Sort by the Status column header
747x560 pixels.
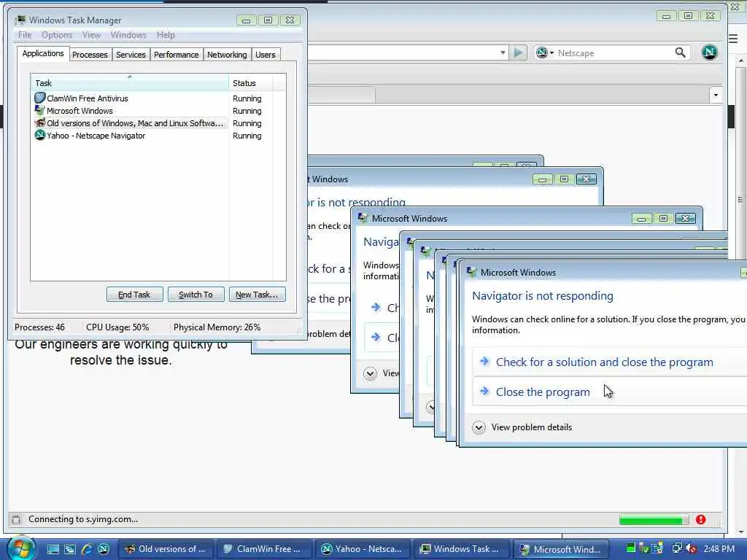pos(251,83)
